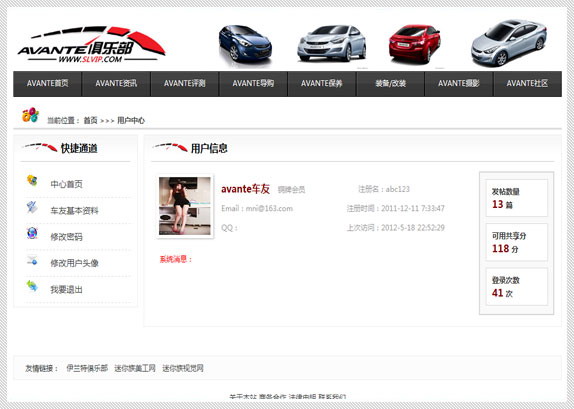The height and width of the screenshot is (409, 574).
Task: Click the AVANTE俱乐部 site logo
Action: coord(92,44)
